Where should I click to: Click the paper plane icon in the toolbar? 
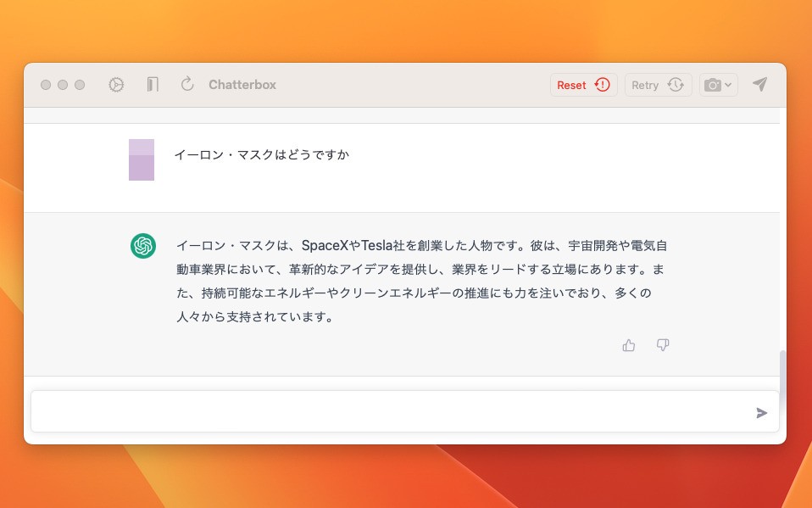pyautogui.click(x=760, y=84)
